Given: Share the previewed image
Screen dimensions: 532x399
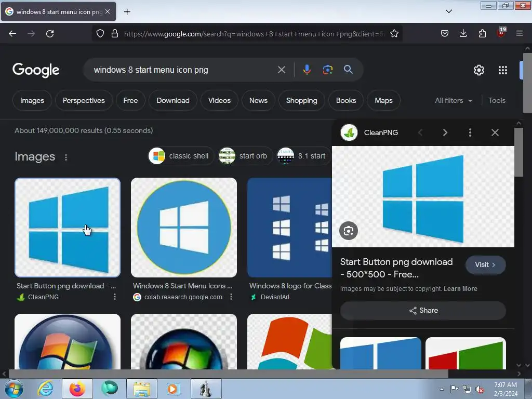Looking at the screenshot, I should coord(423,311).
